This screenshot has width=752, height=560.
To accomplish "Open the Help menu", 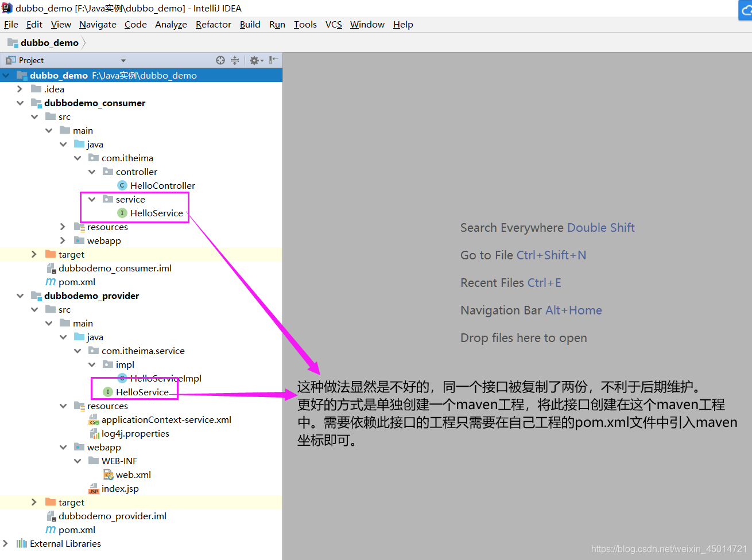I will pos(403,24).
